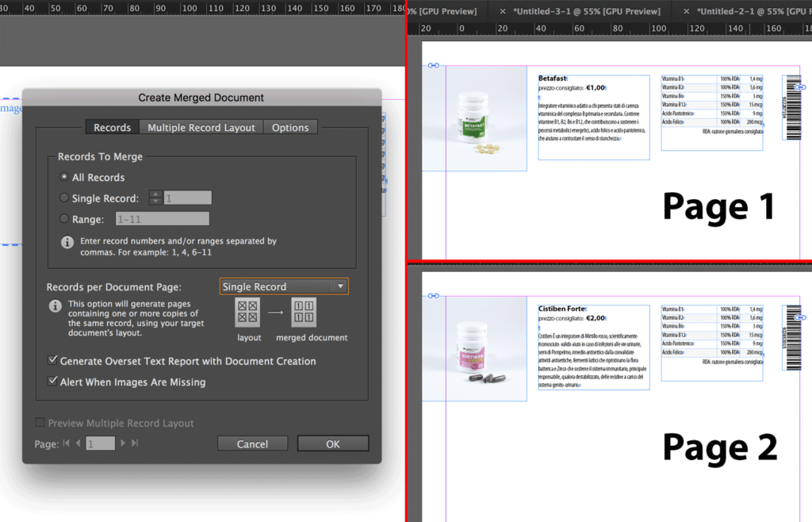Click the Acido Pantotenico row in Page 2 table
812x522 pixels.
pos(712,344)
